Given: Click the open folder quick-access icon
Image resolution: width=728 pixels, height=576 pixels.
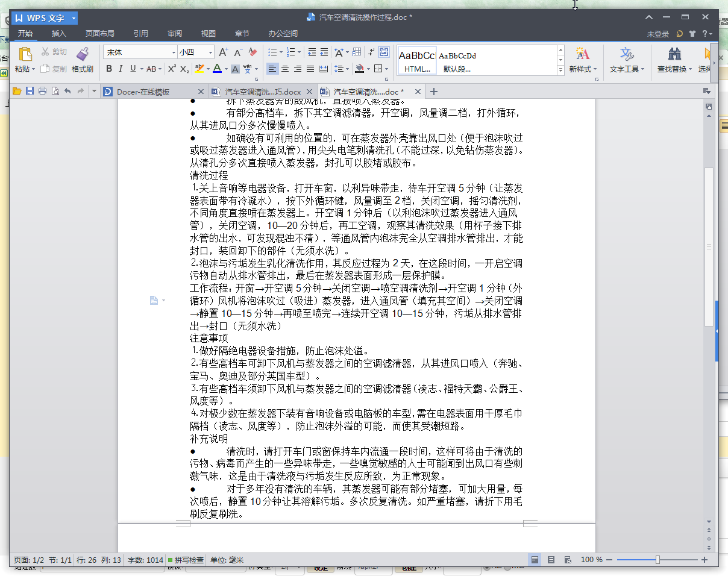Looking at the screenshot, I should point(17,91).
